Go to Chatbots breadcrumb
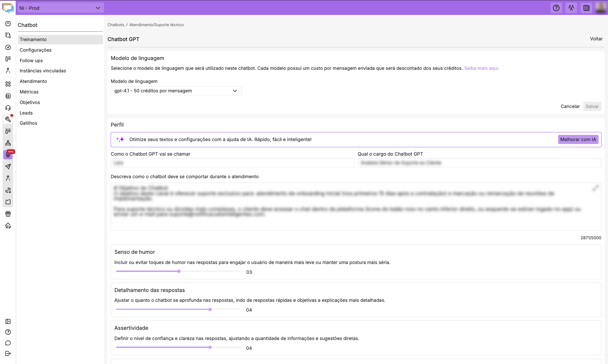Screen dimensions: 608x364 pos(116,25)
